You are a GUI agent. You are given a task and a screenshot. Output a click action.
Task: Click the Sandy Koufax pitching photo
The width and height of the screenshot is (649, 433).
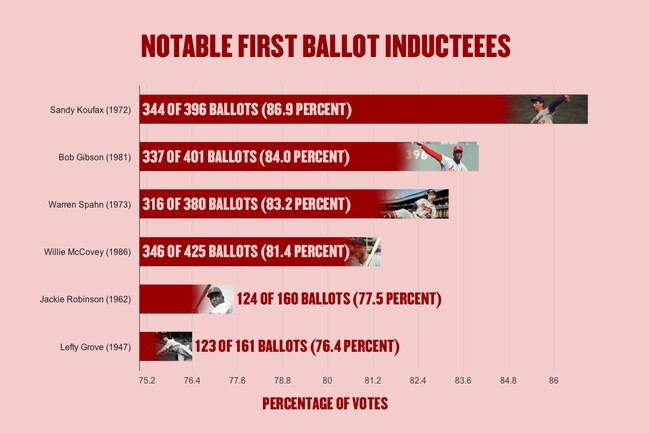pos(548,109)
